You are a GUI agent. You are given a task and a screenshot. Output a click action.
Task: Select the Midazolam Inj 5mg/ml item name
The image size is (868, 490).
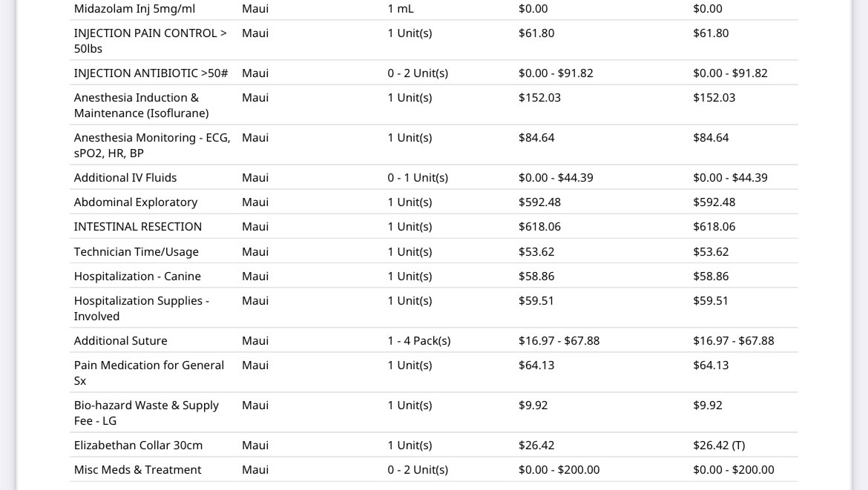coord(134,9)
